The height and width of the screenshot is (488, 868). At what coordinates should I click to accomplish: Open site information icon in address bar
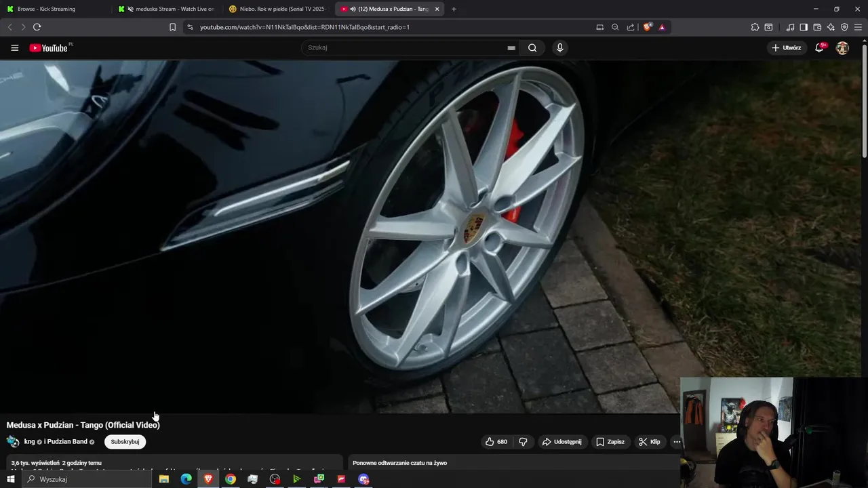(190, 27)
